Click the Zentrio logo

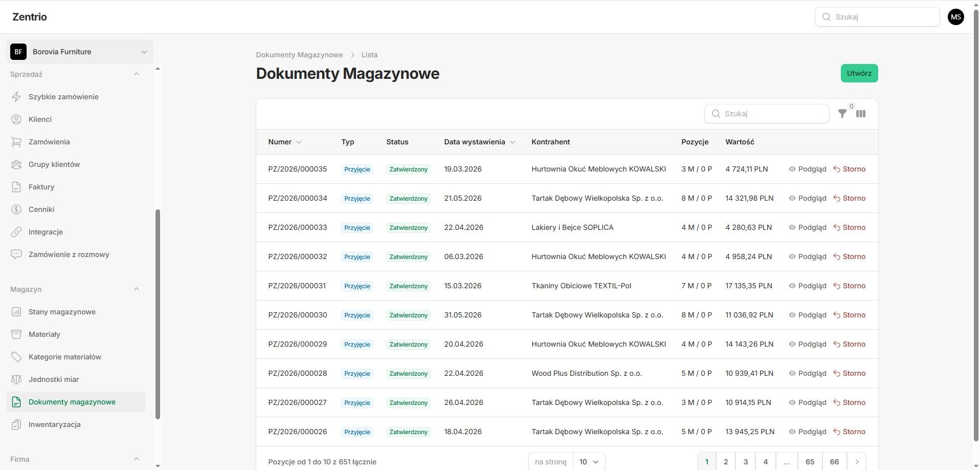click(30, 17)
